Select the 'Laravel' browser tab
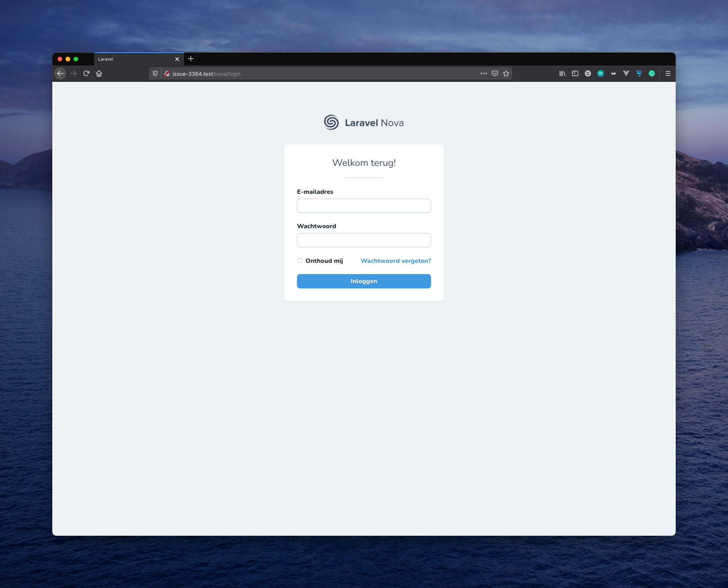728x588 pixels. (132, 59)
